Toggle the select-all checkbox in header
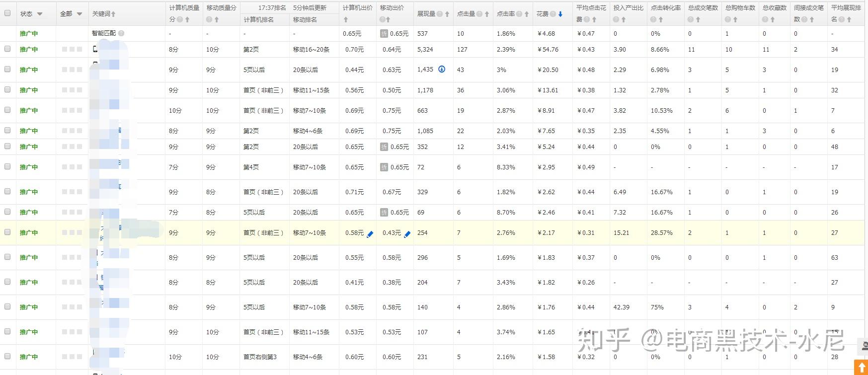This screenshot has height=375, width=868. click(7, 13)
